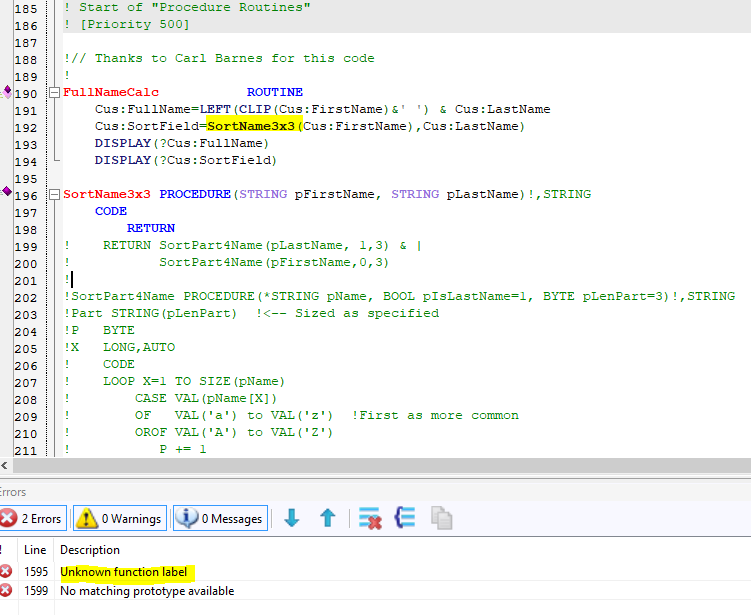Click the clear error list icon
Viewport: 751px width, 615px height.
coord(370,518)
